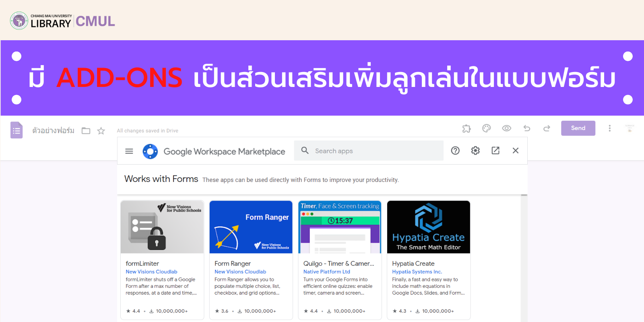Click the Marketplace list scrollbar
The width and height of the screenshot is (644, 322).
[524, 258]
